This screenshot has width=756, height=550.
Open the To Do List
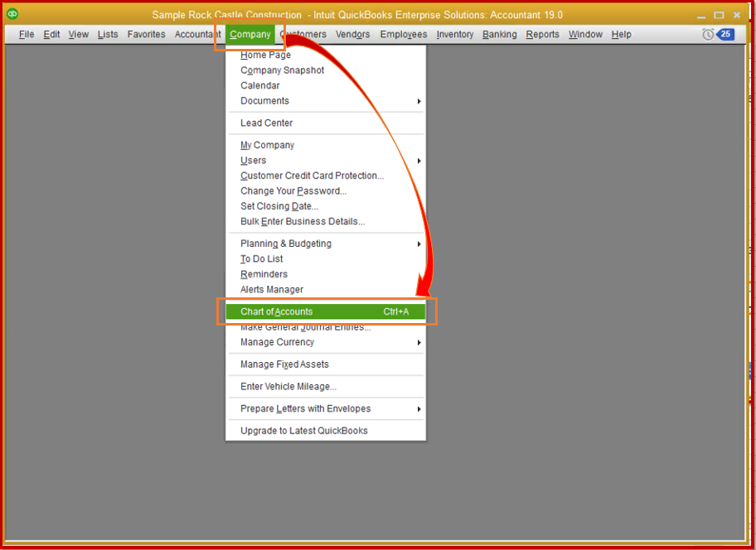(x=326, y=259)
